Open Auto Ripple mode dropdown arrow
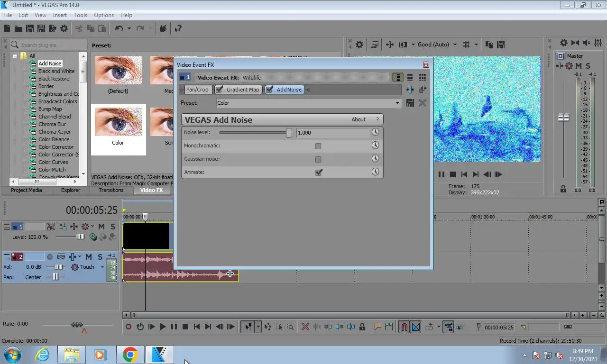 pyautogui.click(x=439, y=327)
